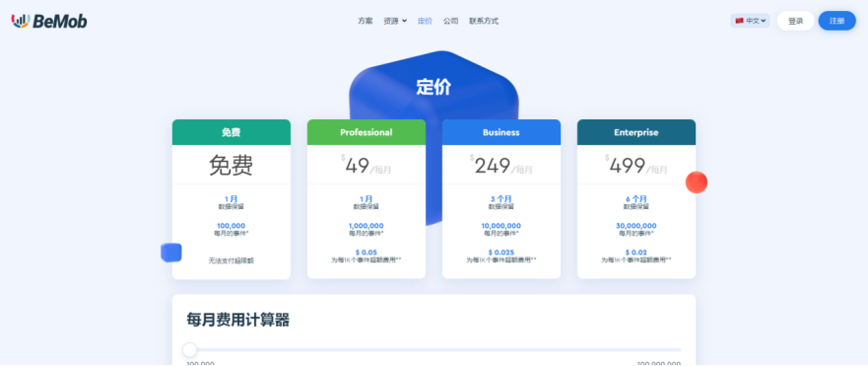
Task: Click the $49 per month price
Action: click(366, 166)
